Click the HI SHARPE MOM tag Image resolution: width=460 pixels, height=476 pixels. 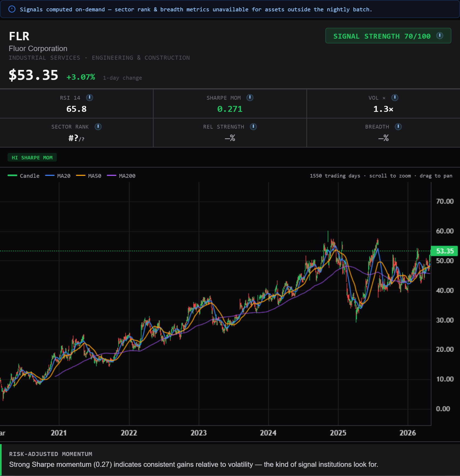coord(32,157)
